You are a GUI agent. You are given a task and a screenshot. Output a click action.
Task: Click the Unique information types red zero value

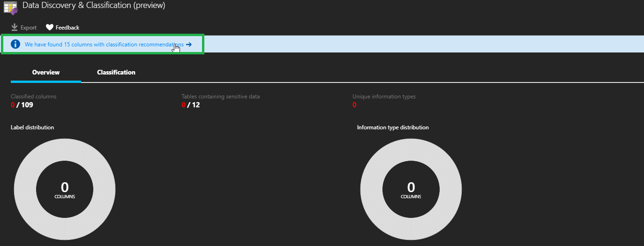pyautogui.click(x=354, y=105)
